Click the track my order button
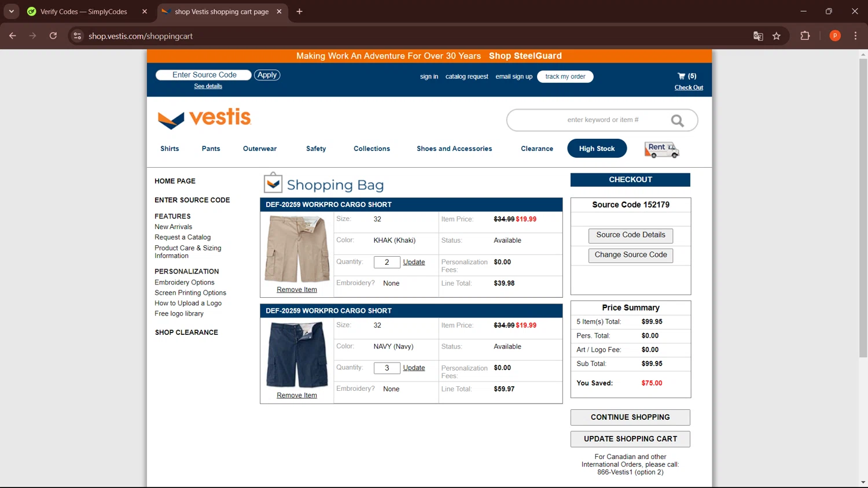868x488 pixels. click(x=565, y=76)
